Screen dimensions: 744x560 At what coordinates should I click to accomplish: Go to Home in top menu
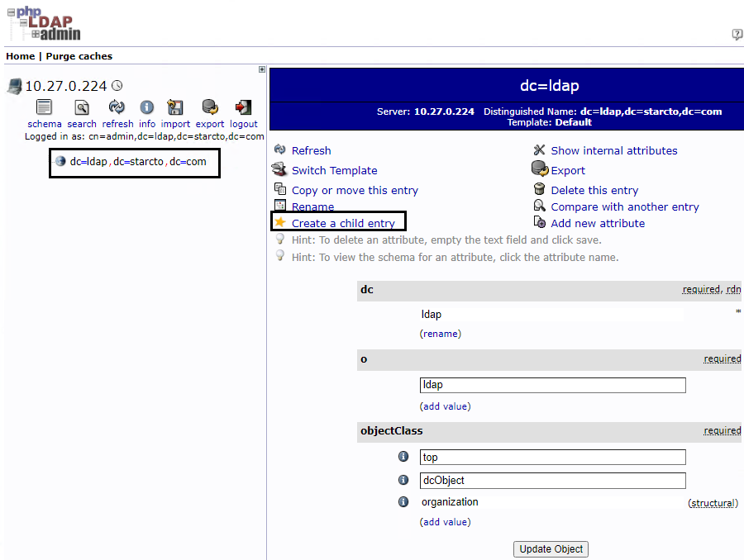21,56
